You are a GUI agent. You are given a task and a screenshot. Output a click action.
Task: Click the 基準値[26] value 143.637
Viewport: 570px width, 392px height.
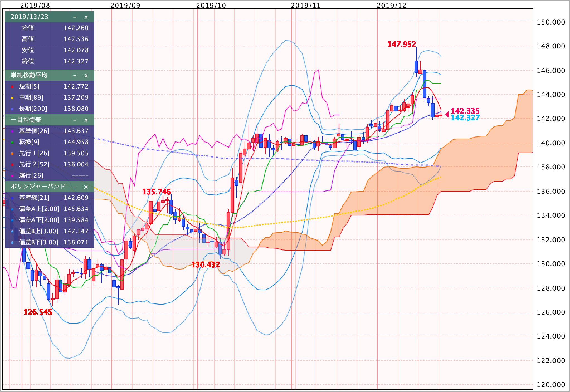(76, 131)
